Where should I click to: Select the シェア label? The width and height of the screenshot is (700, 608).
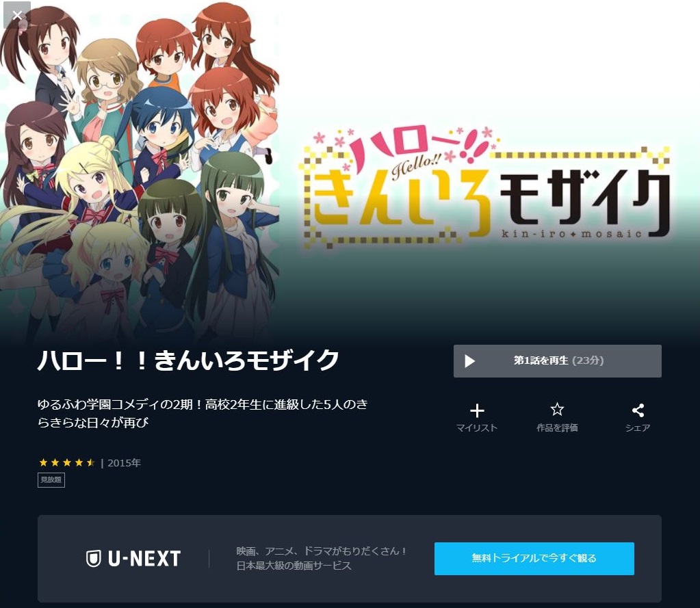(638, 427)
